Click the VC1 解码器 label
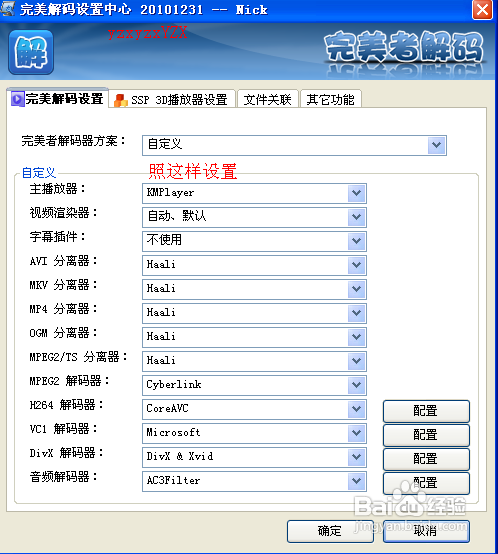This screenshot has height=554, width=498. (x=63, y=429)
